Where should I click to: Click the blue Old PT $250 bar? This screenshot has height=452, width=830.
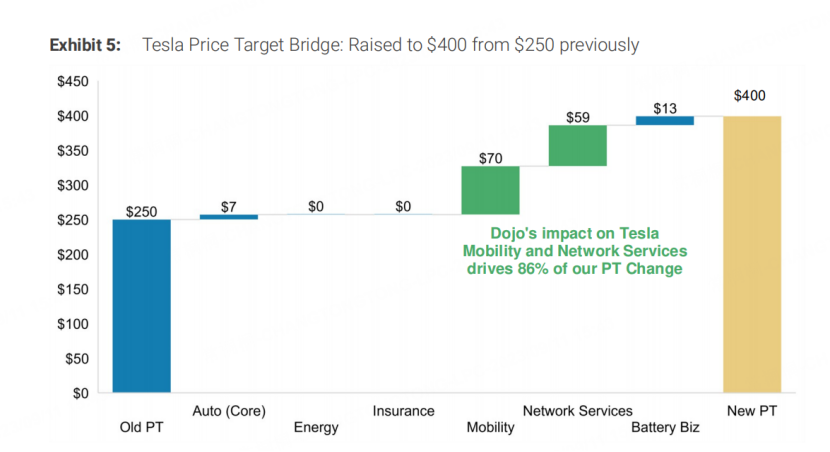point(141,306)
